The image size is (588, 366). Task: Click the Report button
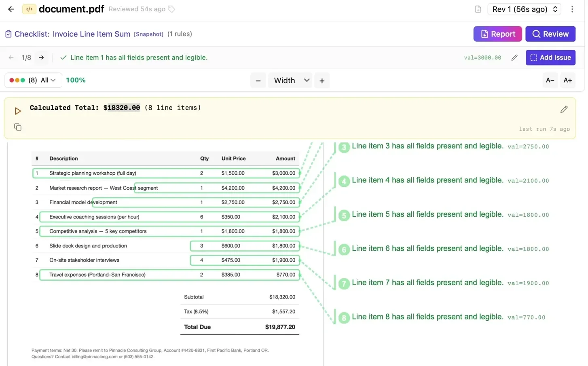pos(497,34)
